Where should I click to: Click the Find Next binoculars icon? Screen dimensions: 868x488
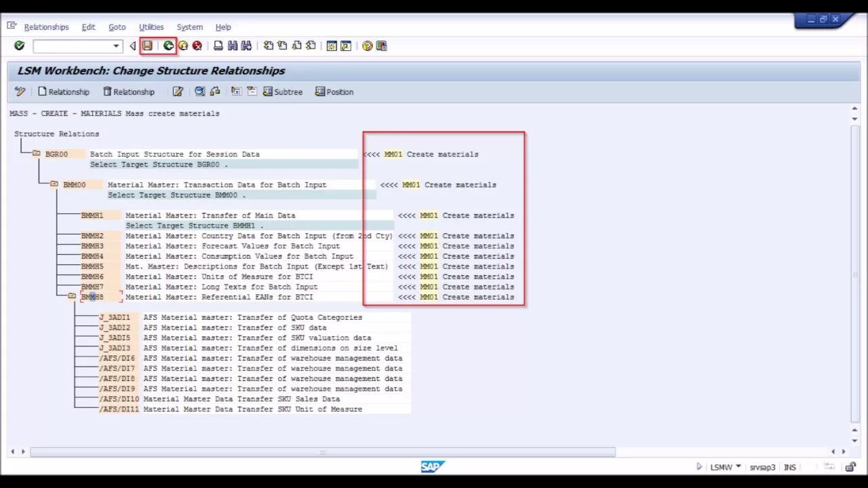246,45
